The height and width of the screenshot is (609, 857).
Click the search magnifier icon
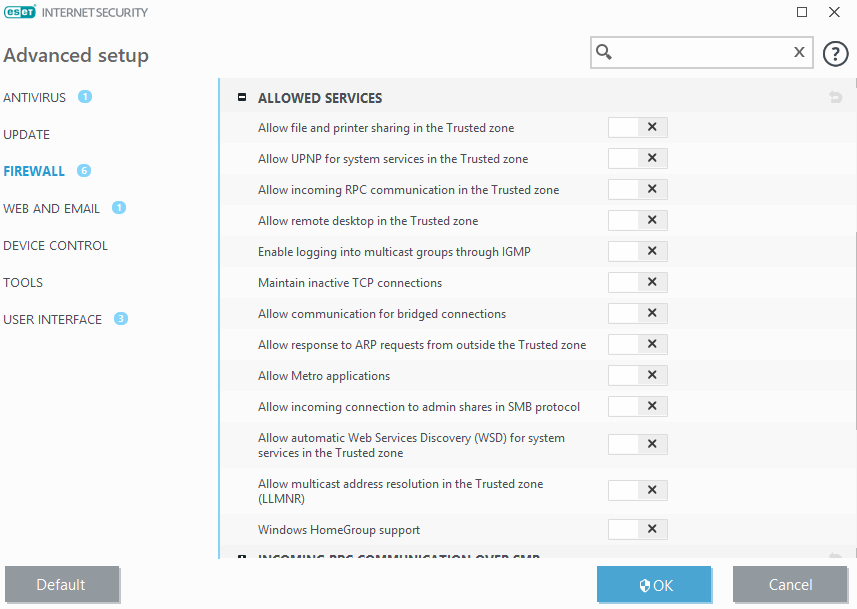(x=604, y=52)
